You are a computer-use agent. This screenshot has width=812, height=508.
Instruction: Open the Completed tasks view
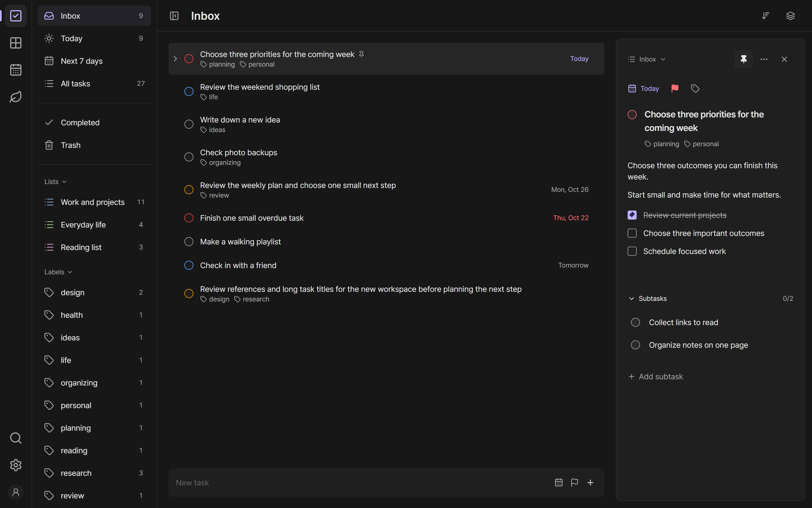tap(94, 123)
